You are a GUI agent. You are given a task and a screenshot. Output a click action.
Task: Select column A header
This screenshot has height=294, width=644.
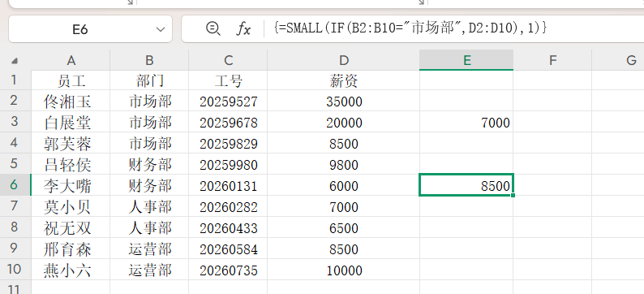click(71, 60)
